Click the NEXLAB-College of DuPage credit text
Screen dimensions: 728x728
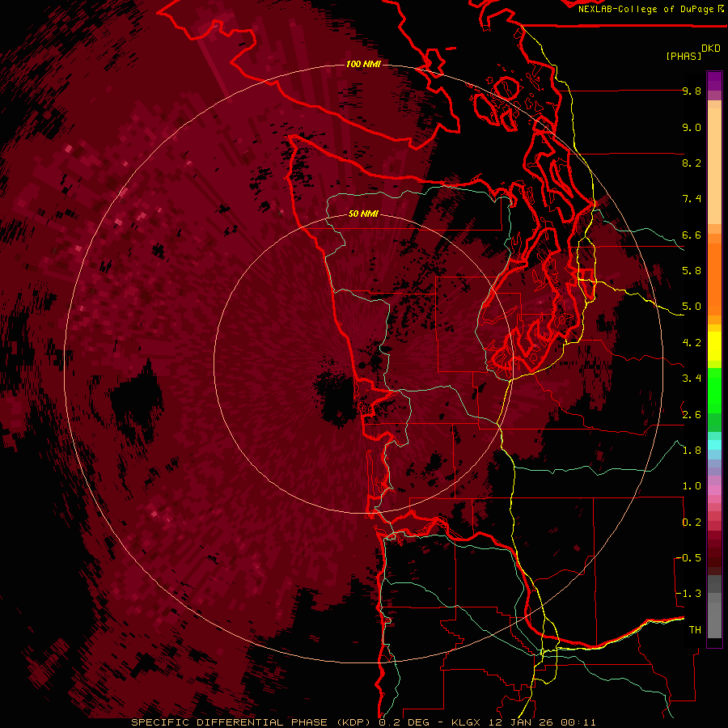pos(650,9)
